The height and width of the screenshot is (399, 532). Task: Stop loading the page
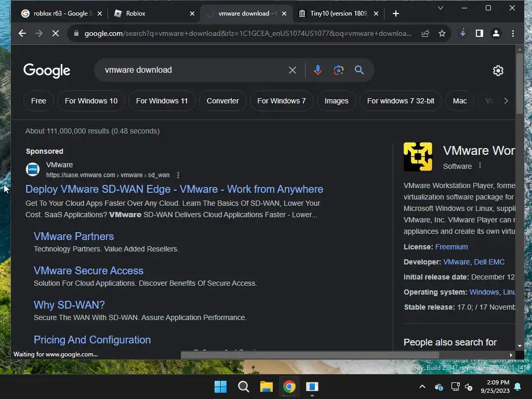pos(56,33)
